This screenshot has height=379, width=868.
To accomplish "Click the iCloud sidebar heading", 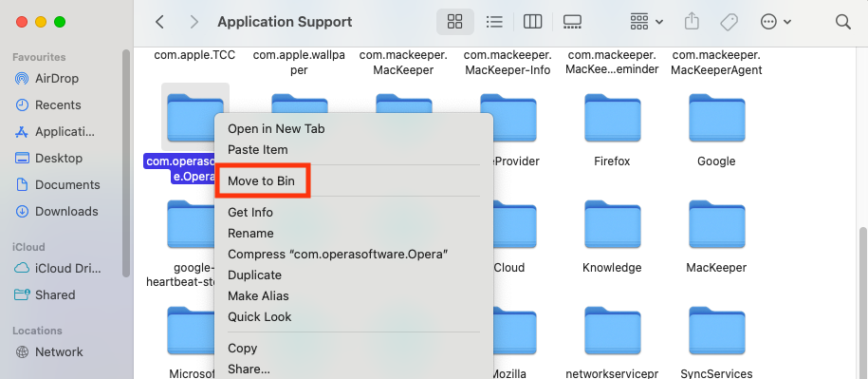I will click(28, 247).
